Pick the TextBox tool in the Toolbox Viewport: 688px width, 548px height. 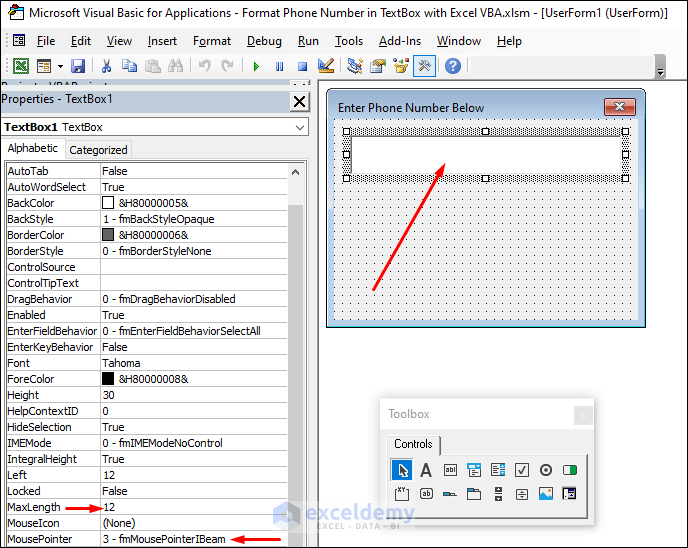[450, 470]
